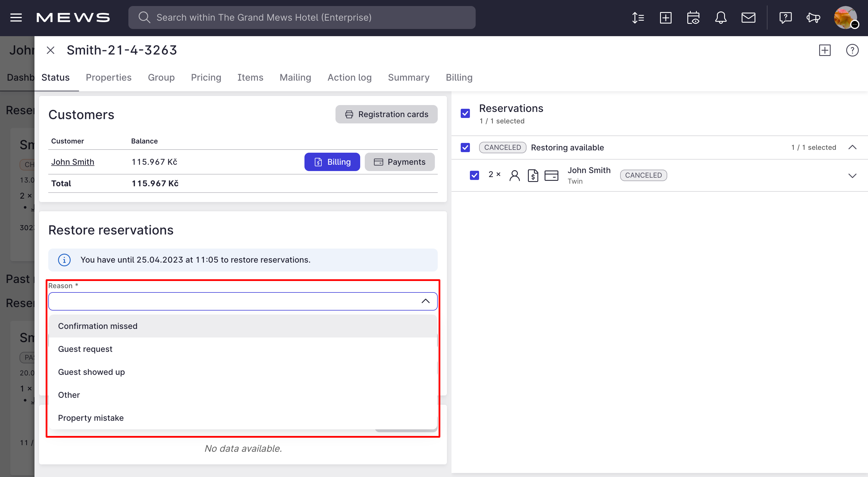Click the Registration cards button
Image resolution: width=868 pixels, height=477 pixels.
pyautogui.click(x=386, y=114)
